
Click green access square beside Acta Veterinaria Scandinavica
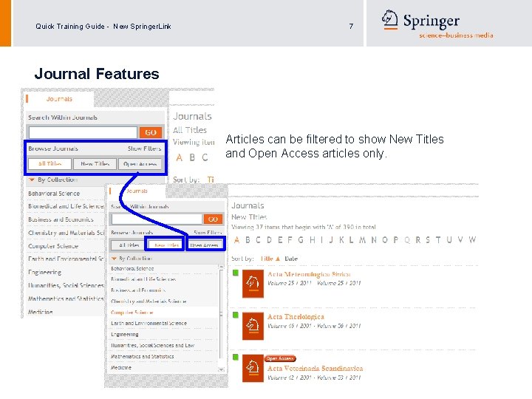(x=236, y=357)
